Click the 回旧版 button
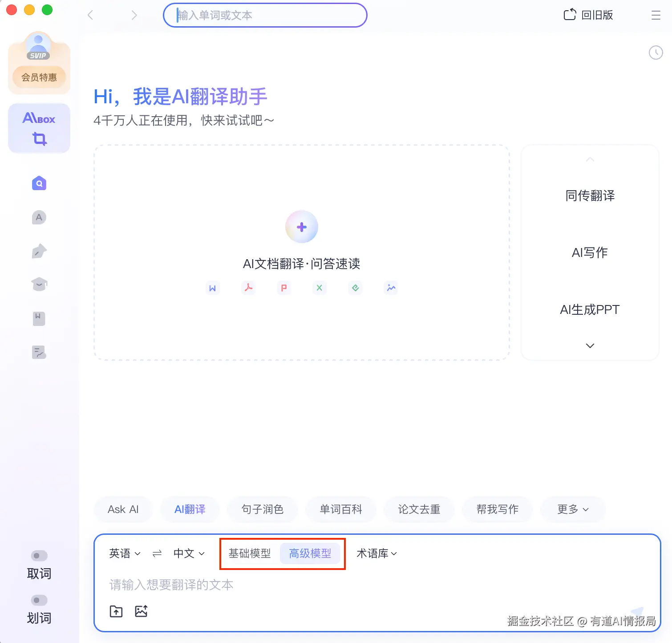The height and width of the screenshot is (643, 672). (x=588, y=15)
